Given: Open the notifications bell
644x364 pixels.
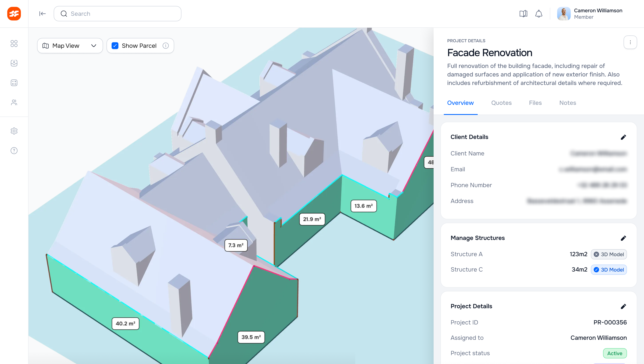Looking at the screenshot, I should coord(538,14).
